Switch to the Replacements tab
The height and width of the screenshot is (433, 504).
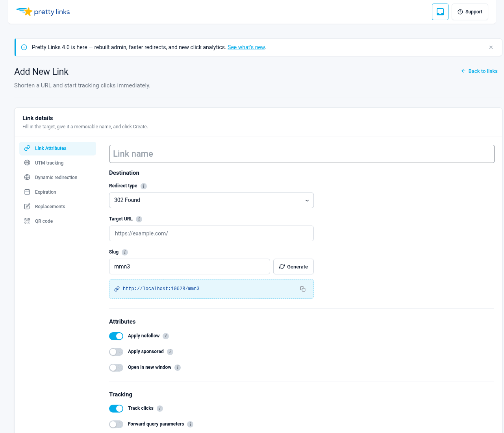57,207
